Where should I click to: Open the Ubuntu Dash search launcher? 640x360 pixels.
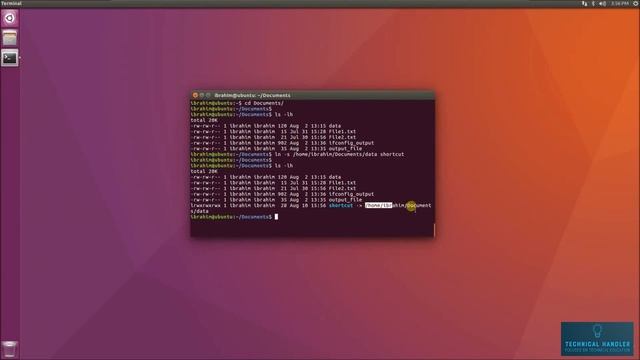pyautogui.click(x=9, y=18)
